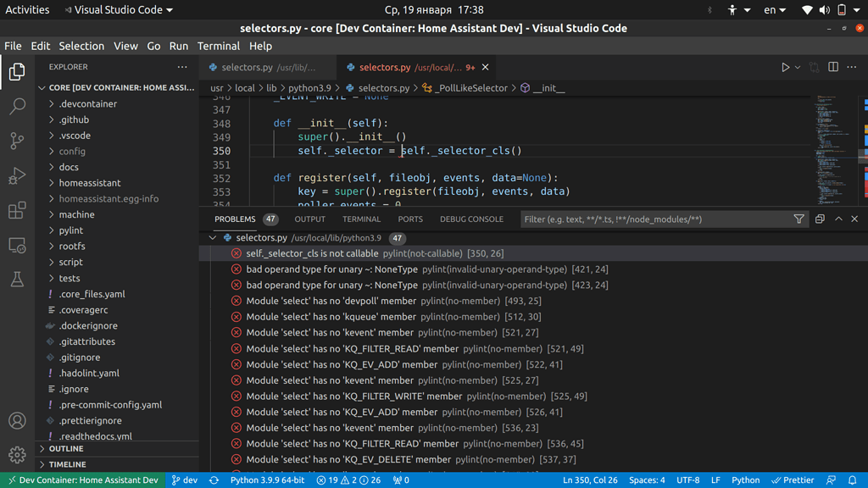
Task: Go to line via Ln 350, Col 26
Action: click(590, 480)
